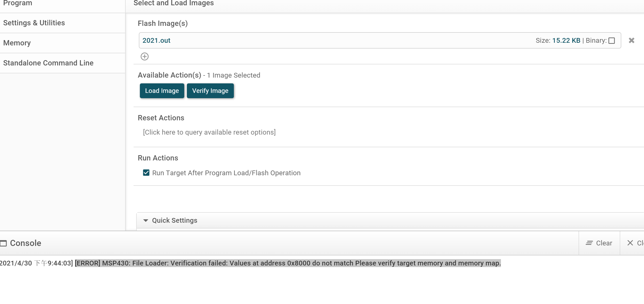
Task: Click the Clear console text label
Action: [604, 243]
